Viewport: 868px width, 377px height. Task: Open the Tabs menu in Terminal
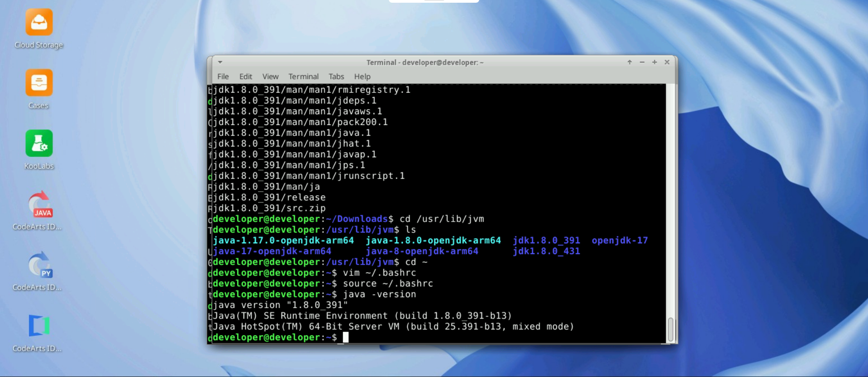pos(336,77)
